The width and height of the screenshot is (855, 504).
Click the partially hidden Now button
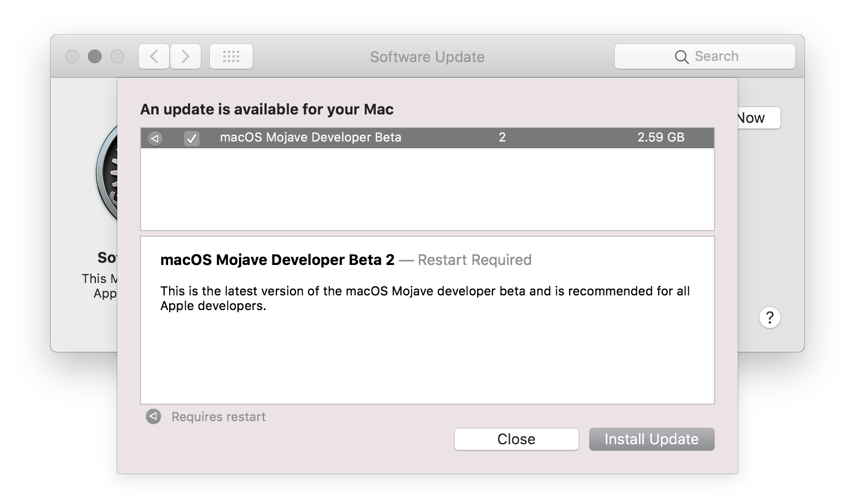pyautogui.click(x=759, y=118)
